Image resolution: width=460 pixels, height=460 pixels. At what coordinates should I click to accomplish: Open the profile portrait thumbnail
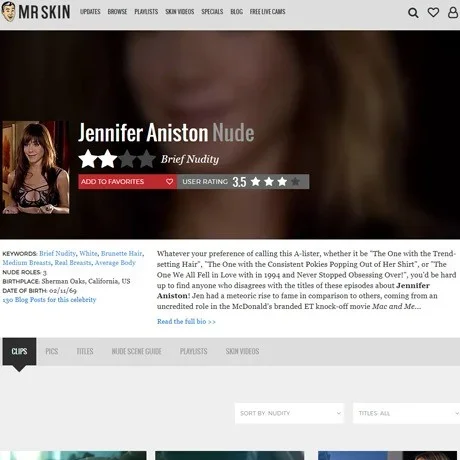[x=36, y=167]
